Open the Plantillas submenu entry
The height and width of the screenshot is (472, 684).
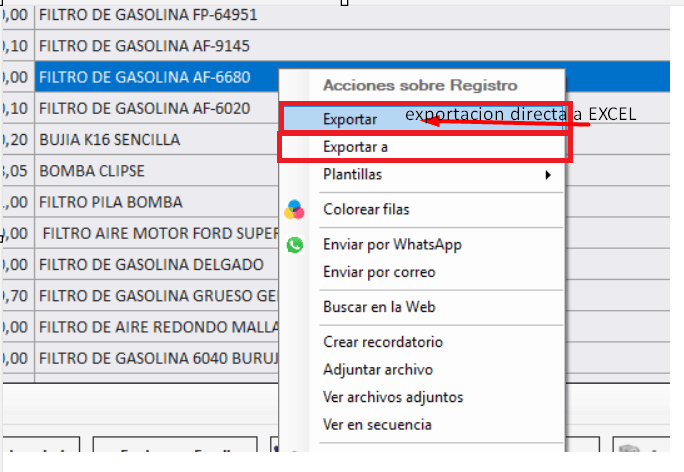coord(352,175)
